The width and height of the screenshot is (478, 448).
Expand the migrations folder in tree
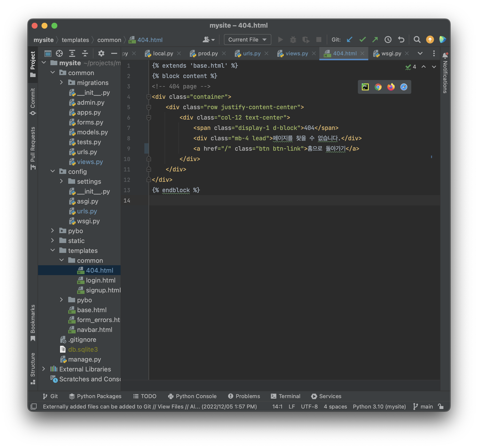click(61, 82)
